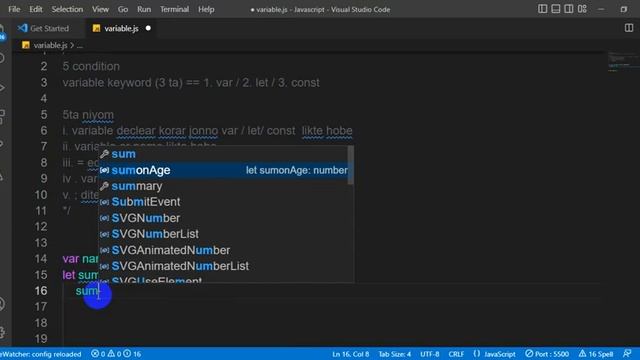Switch to the variable.js tab

[x=121, y=28]
